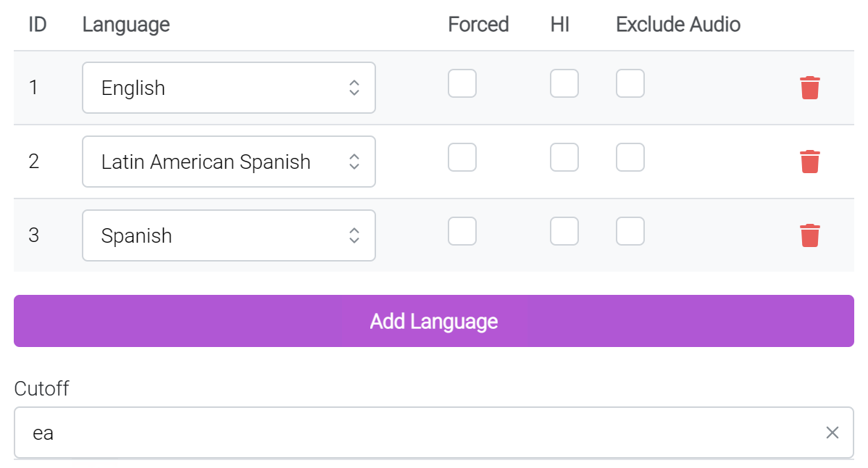This screenshot has width=868, height=468.
Task: Enable Forced subtitles for English
Action: [462, 83]
